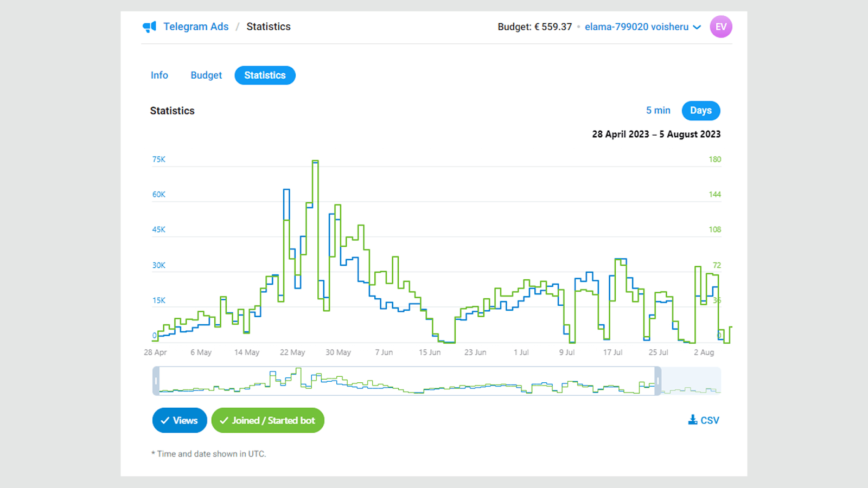This screenshot has height=488, width=868.
Task: Click the Statistics breadcrumb label
Action: [x=269, y=27]
